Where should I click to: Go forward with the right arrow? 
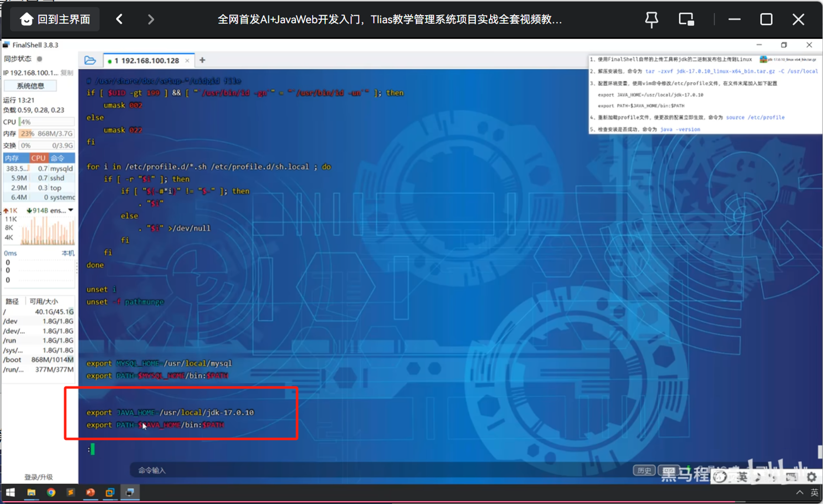point(151,20)
